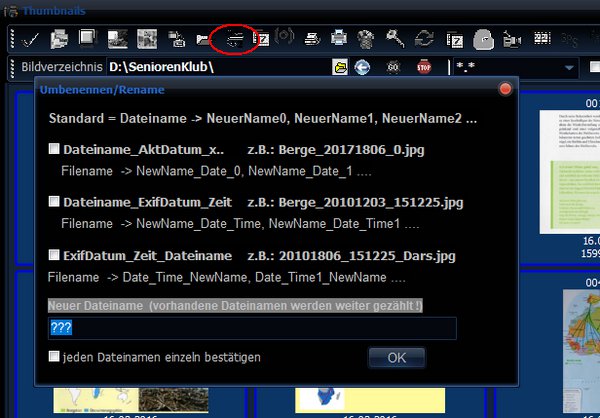
Task: Click the stacked multi-print toolbar icon
Action: 312,39
